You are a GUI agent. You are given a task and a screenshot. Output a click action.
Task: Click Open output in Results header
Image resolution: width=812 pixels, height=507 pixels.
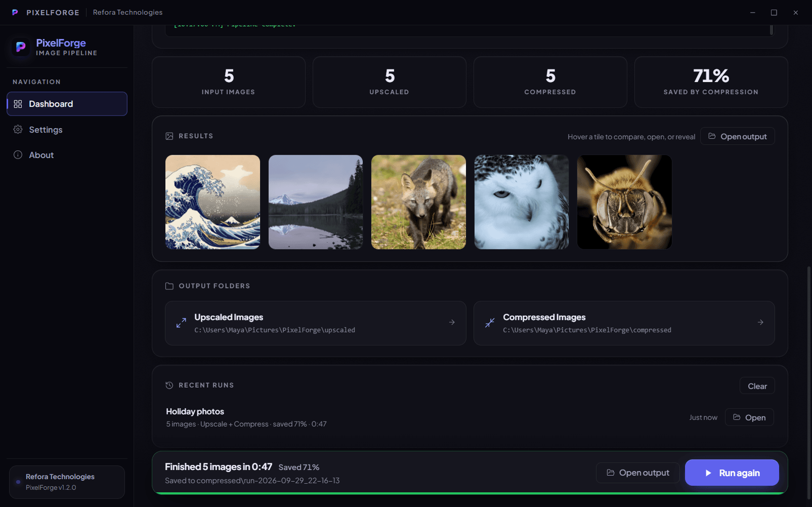point(738,136)
